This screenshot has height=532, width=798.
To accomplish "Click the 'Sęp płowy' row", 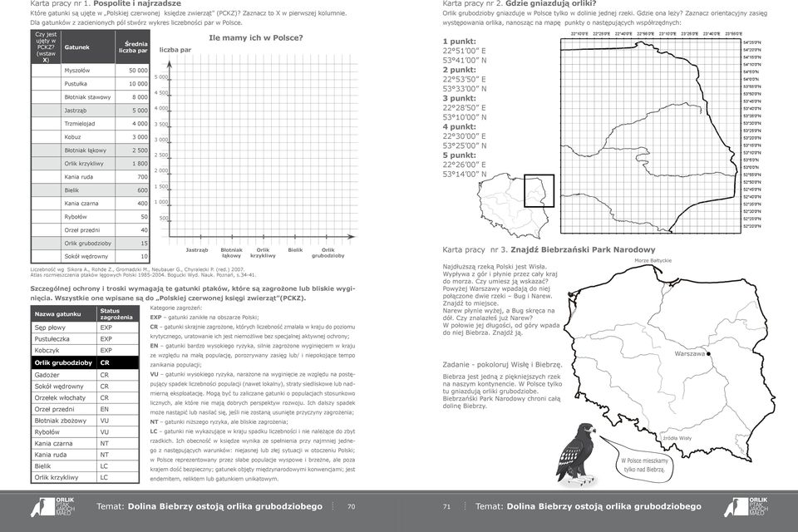I will pyautogui.click(x=85, y=328).
